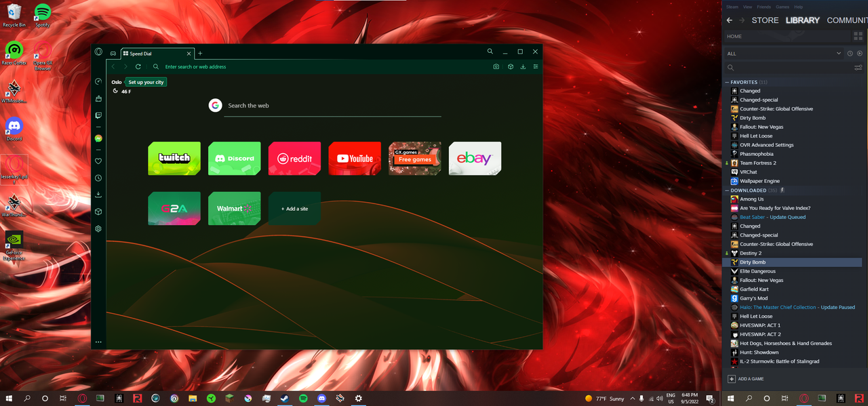Viewport: 868px width, 406px height.
Task: Toggle sort by recent clock icon in Steam
Action: tap(850, 54)
